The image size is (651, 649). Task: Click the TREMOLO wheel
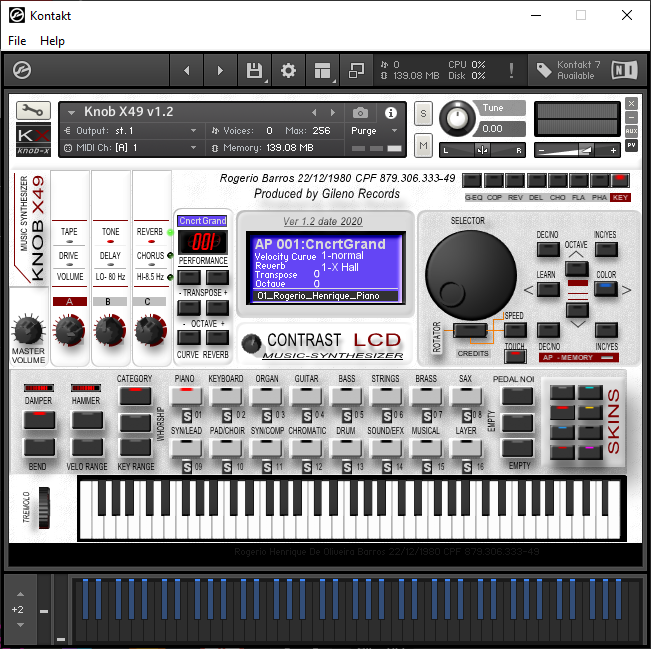click(x=44, y=508)
